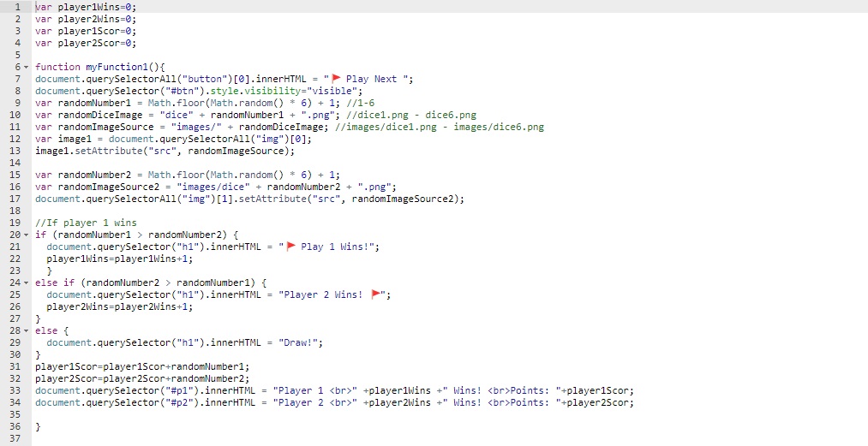Click the 'else if' keywords on line 24
Screen dimensions: 868x446
[x=55, y=282]
